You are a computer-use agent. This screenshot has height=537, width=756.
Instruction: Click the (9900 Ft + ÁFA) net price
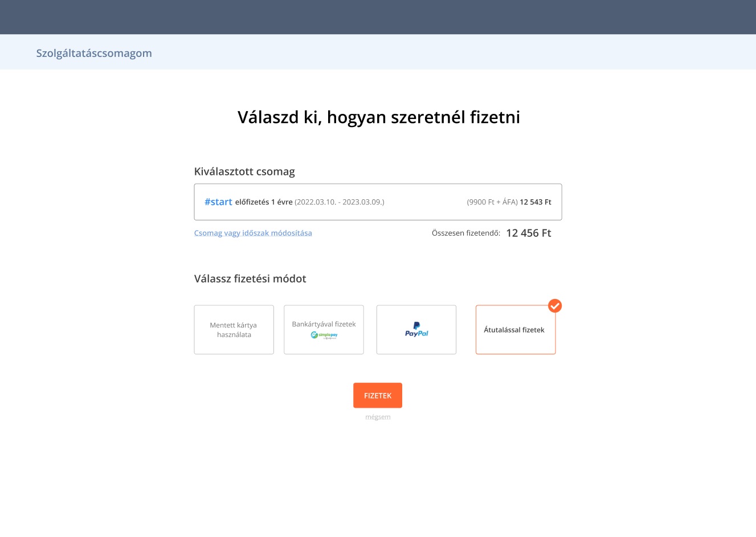coord(492,202)
